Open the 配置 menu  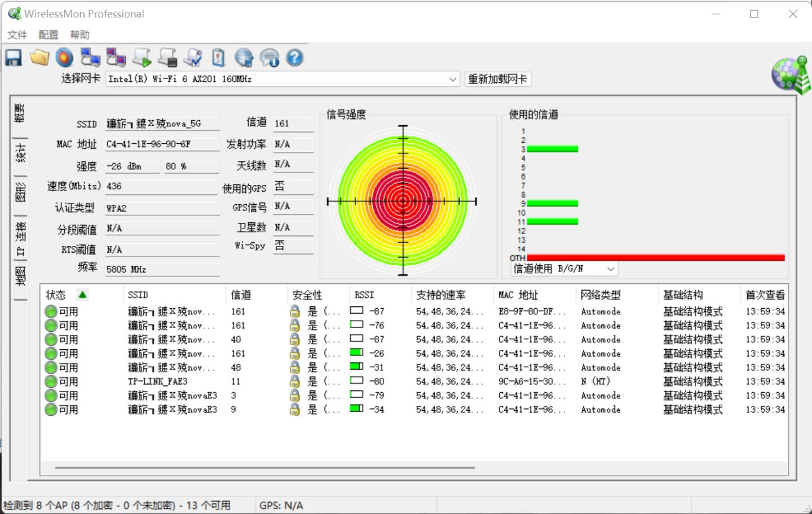tap(47, 34)
